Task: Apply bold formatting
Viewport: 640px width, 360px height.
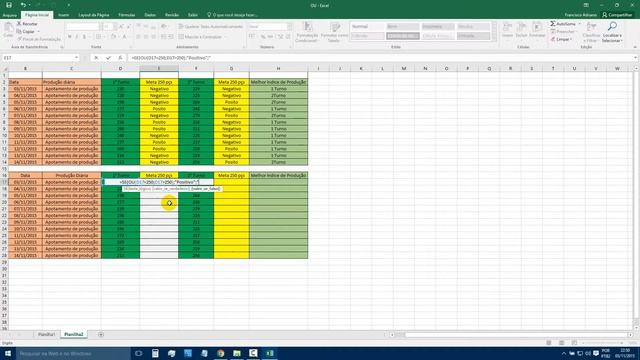Action: (70, 37)
